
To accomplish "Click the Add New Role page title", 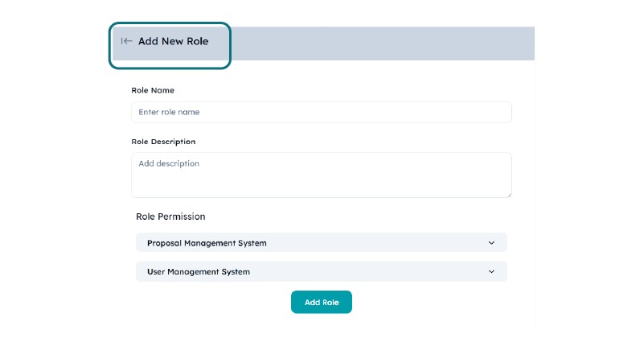I will [173, 41].
